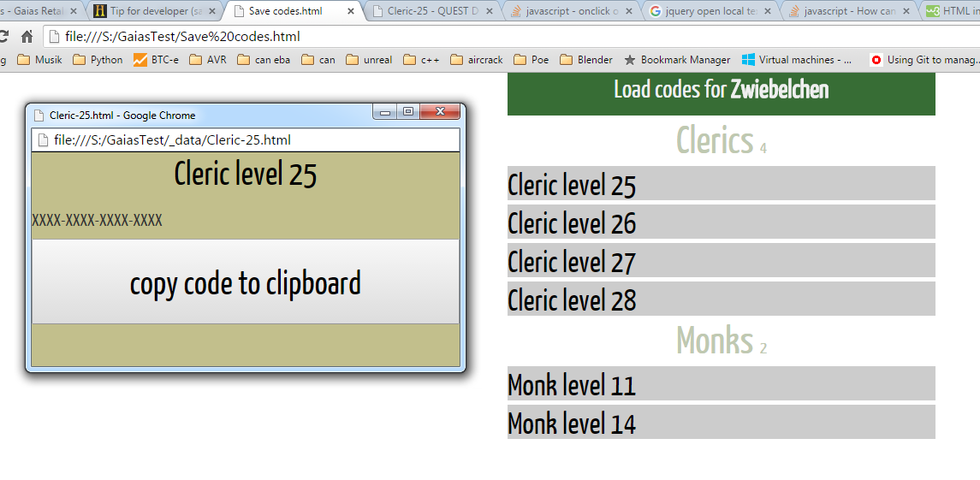Open the HTML w3schools tab
980x480 pixels.
pos(952,10)
